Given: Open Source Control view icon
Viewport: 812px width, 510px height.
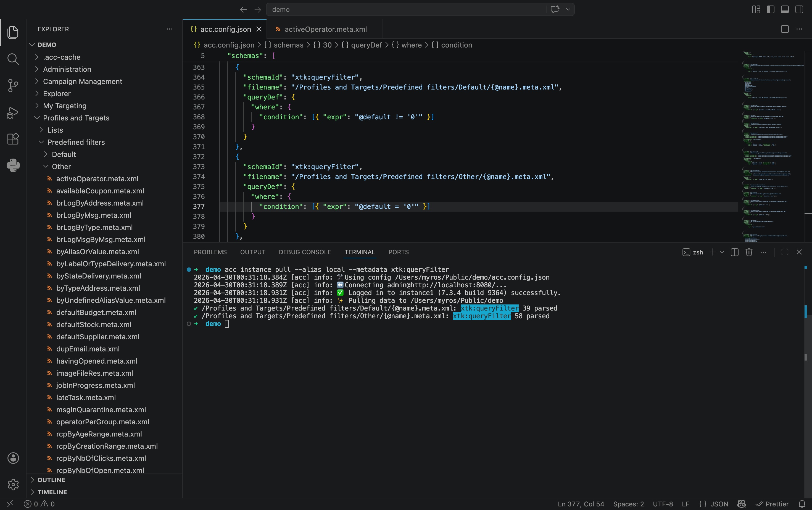Looking at the screenshot, I should coord(13,86).
